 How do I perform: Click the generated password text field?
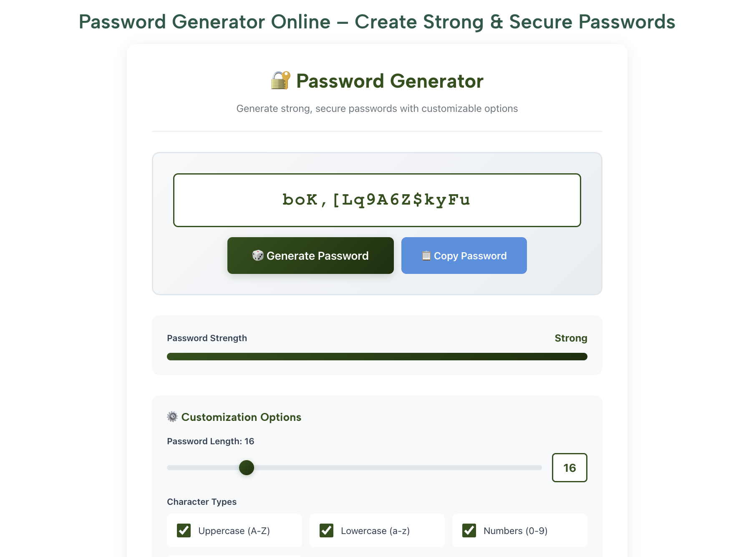tap(377, 200)
